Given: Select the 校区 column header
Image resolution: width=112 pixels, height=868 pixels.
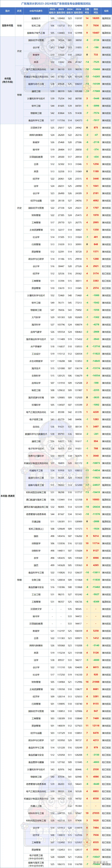Looking at the screenshot, I should tap(106, 11).
